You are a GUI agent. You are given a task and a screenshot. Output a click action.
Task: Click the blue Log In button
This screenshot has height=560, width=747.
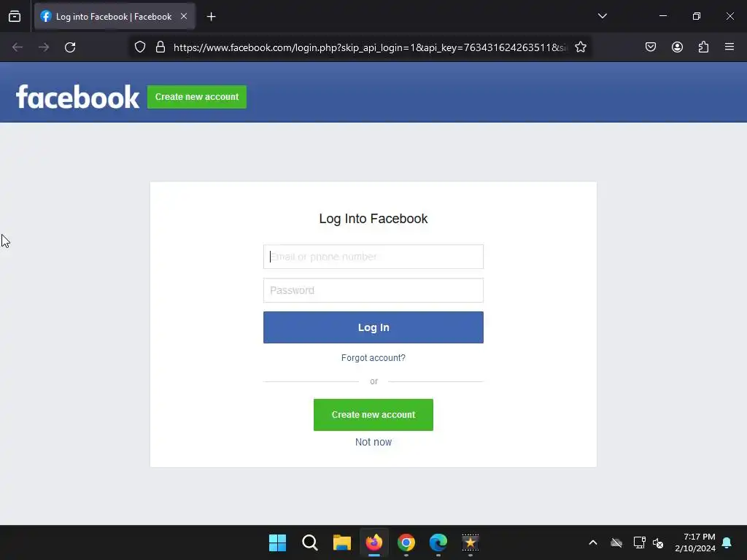[373, 327]
